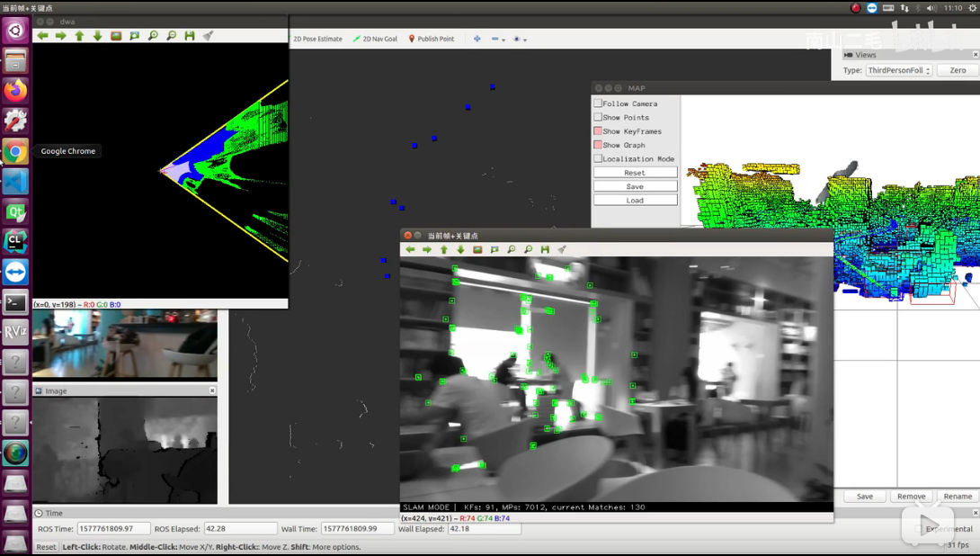Zoom in using dwa window magnifier
Viewport: 980px width, 556px height.
coord(153,36)
